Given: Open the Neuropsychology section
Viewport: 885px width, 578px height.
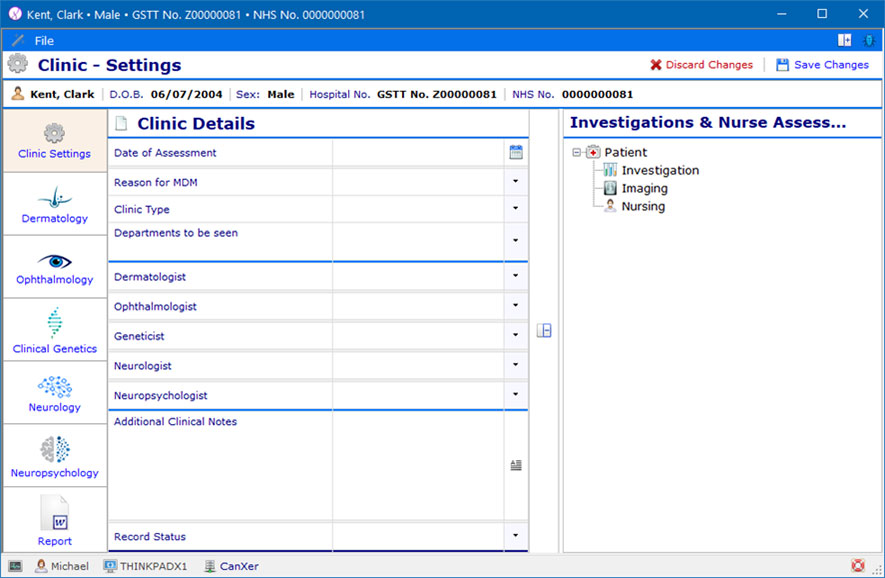Looking at the screenshot, I should coord(55,457).
